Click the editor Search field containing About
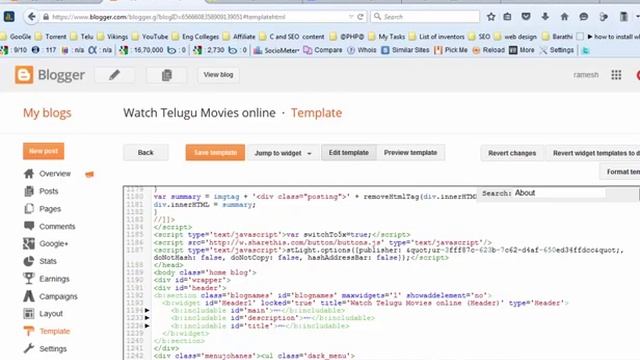 [559, 193]
